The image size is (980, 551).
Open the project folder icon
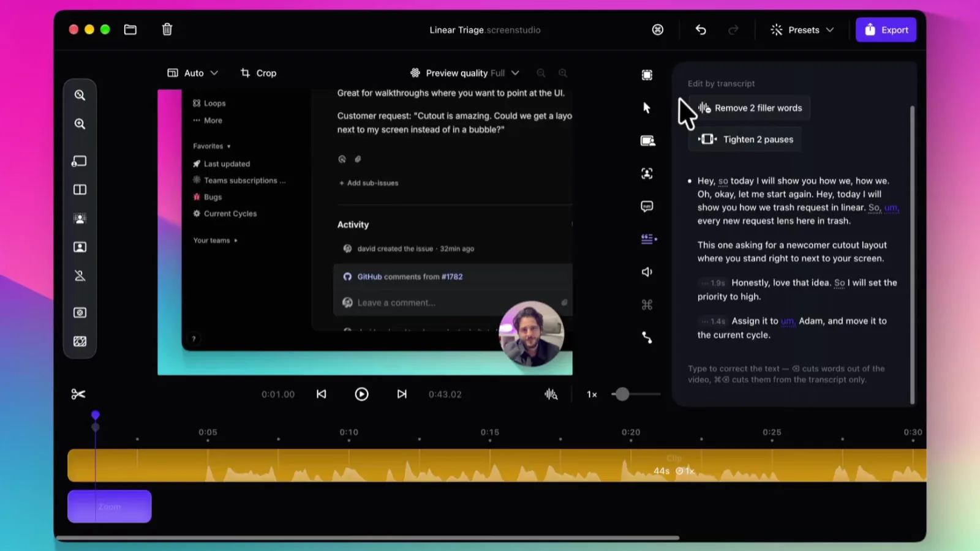[130, 29]
